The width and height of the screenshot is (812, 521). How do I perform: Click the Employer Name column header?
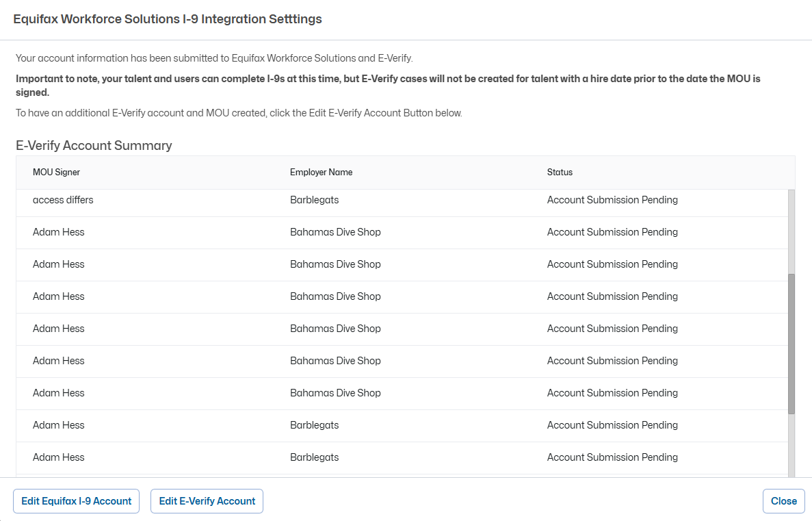pyautogui.click(x=321, y=172)
